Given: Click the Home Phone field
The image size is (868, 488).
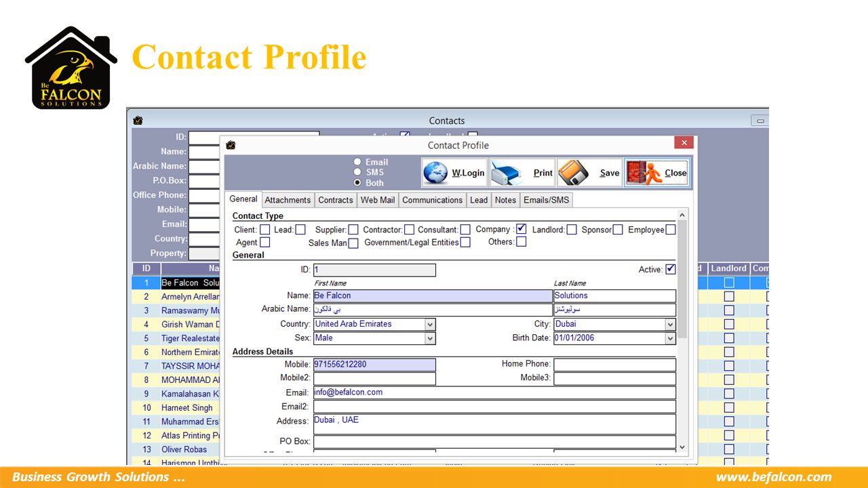Looking at the screenshot, I should click(x=614, y=365).
